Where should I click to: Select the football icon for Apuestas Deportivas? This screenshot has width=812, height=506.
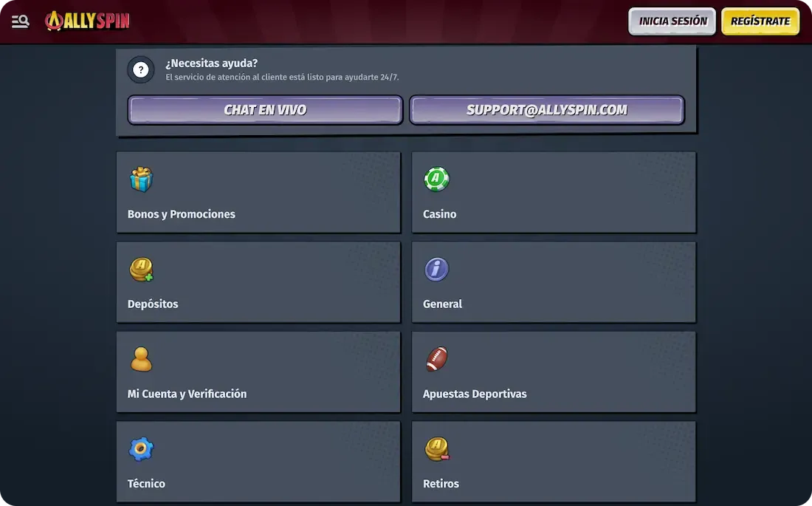pos(436,360)
